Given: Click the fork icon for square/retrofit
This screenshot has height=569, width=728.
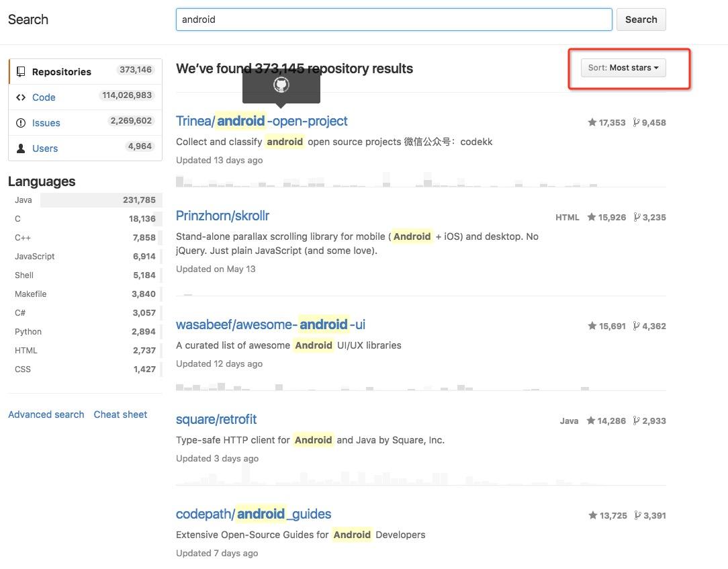Looking at the screenshot, I should (636, 421).
